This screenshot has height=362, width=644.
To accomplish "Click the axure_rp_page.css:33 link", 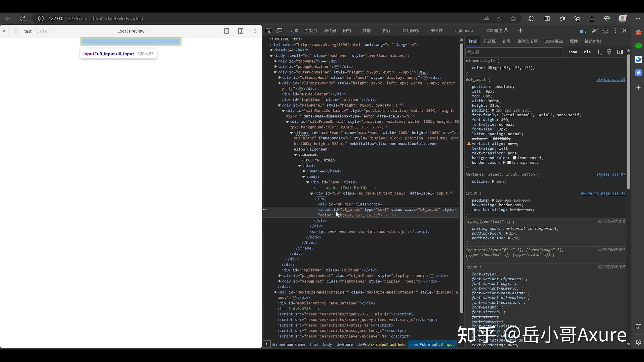I will click(x=603, y=193).
